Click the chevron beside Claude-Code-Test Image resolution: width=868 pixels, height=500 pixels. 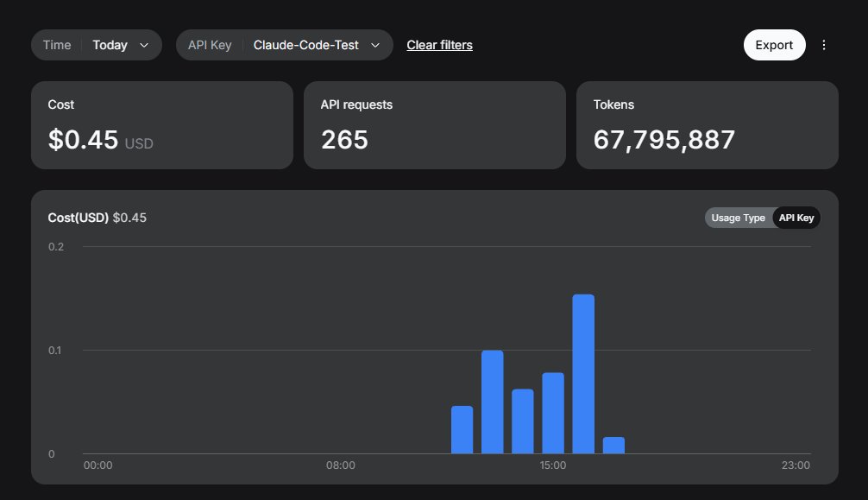point(374,46)
